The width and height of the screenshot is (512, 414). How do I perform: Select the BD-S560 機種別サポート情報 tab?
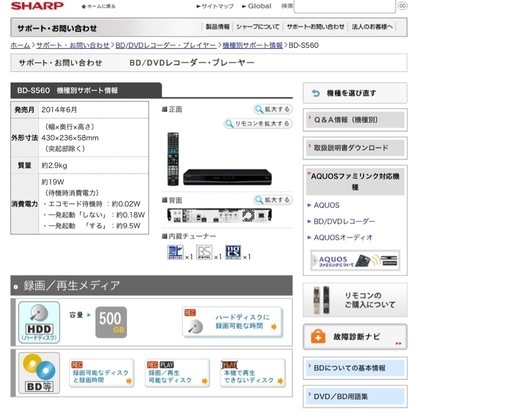point(86,90)
